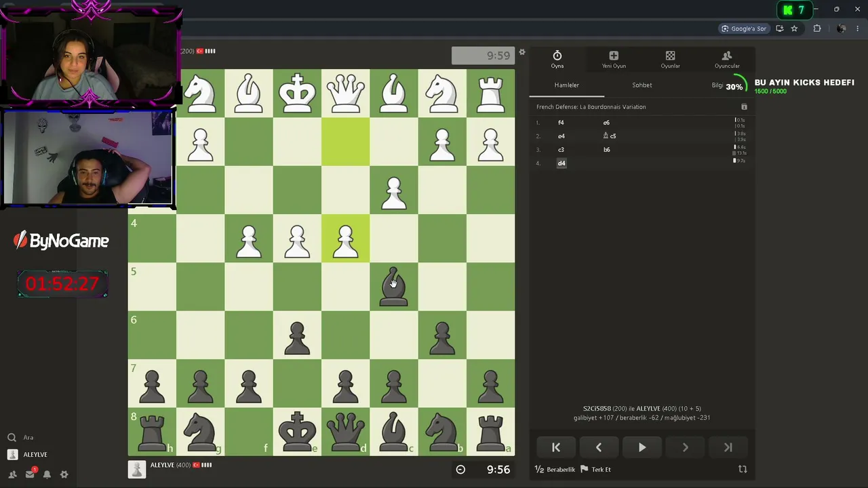Click the black king on e8
868x488 pixels.
pyautogui.click(x=297, y=432)
